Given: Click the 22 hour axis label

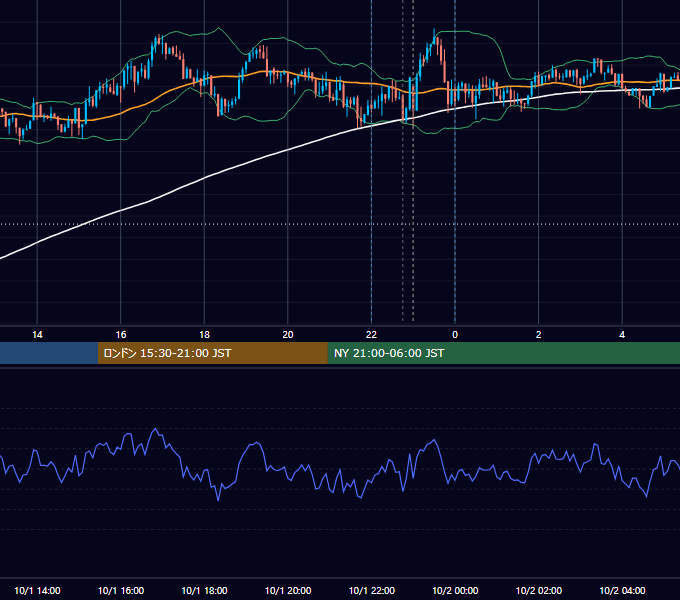Looking at the screenshot, I should click(371, 335).
